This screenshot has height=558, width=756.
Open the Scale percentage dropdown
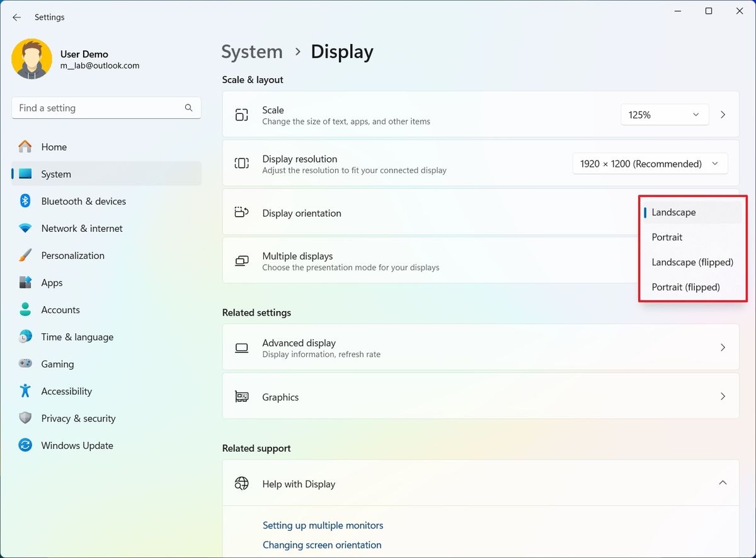click(664, 115)
